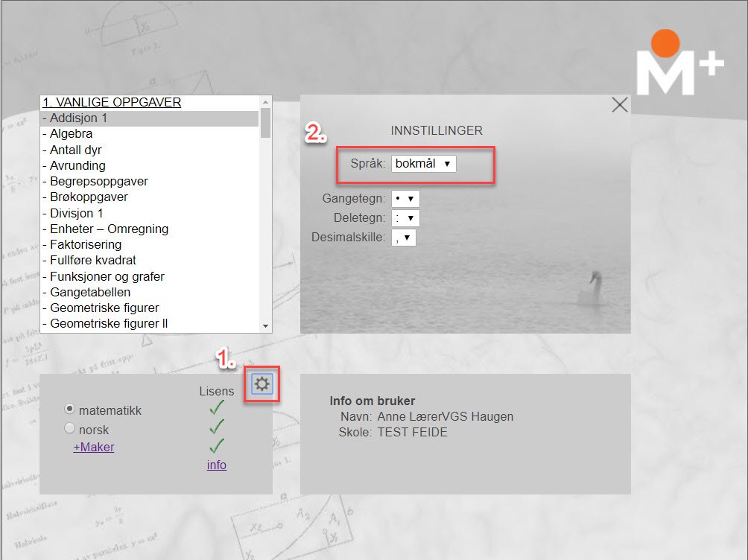Click the M+ logo
The height and width of the screenshot is (560, 748).
click(x=679, y=65)
